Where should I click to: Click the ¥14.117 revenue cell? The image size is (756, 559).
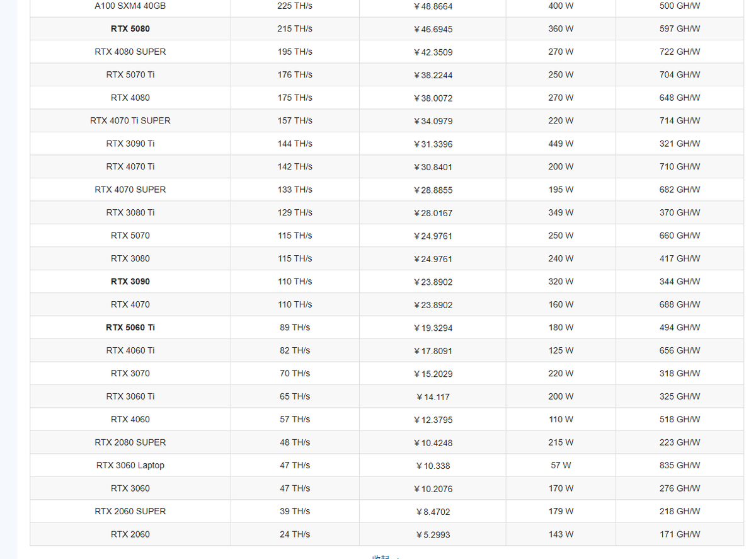pos(433,397)
